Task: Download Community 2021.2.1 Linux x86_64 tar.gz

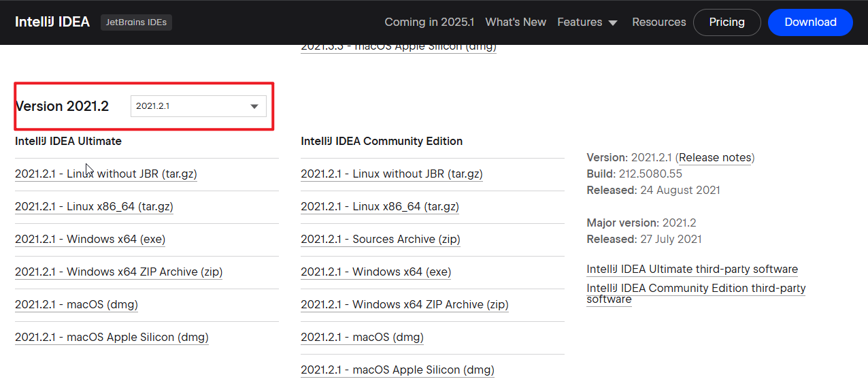Action: pos(380,207)
